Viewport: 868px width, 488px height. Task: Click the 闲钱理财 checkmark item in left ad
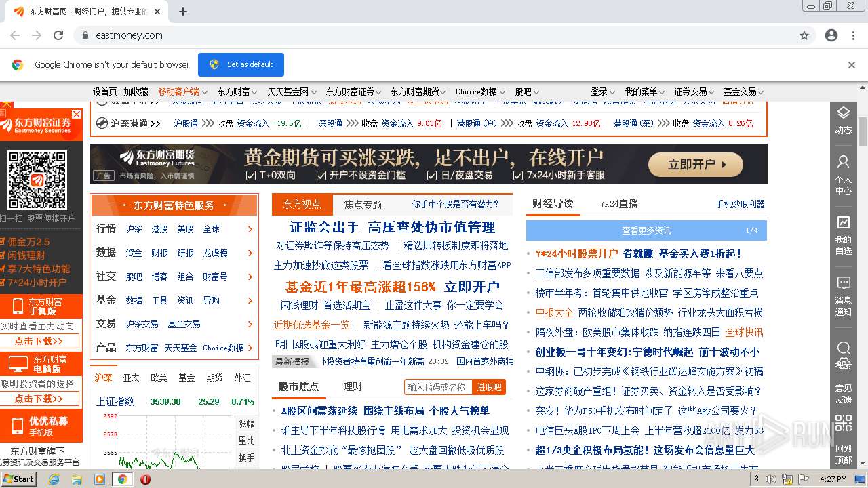[23, 256]
